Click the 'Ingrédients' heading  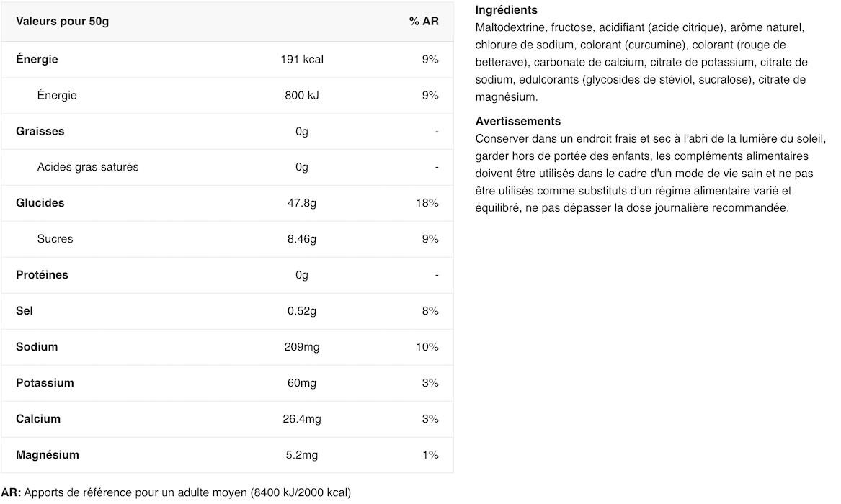click(507, 9)
